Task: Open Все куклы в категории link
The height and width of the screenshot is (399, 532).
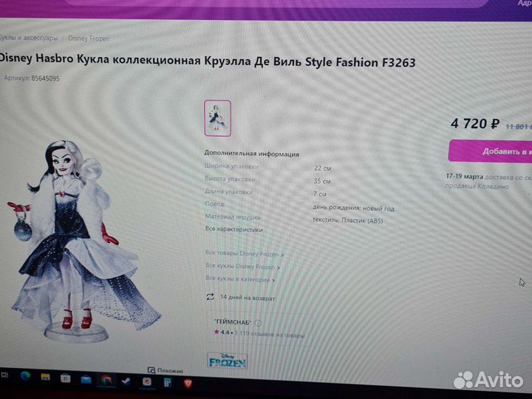Action: (x=240, y=279)
